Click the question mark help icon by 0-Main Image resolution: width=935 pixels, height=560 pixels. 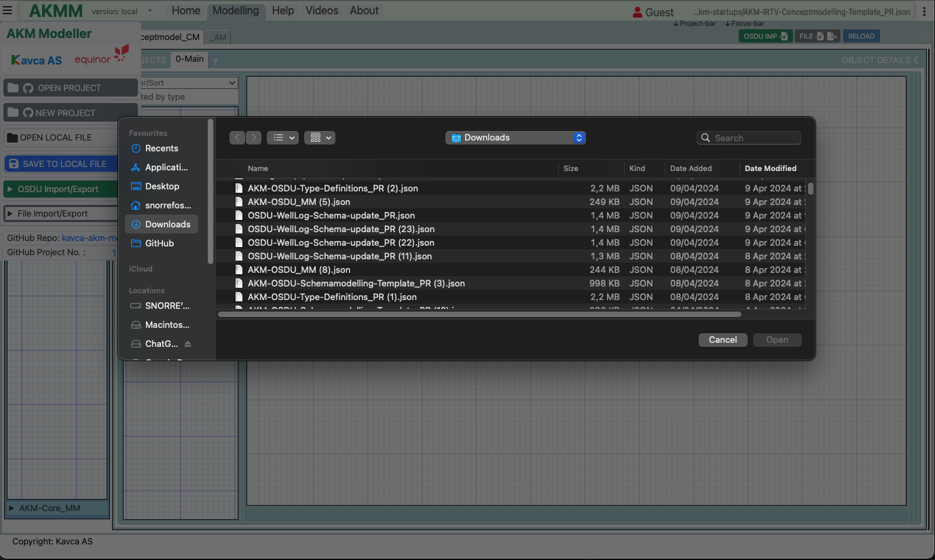pos(215,62)
